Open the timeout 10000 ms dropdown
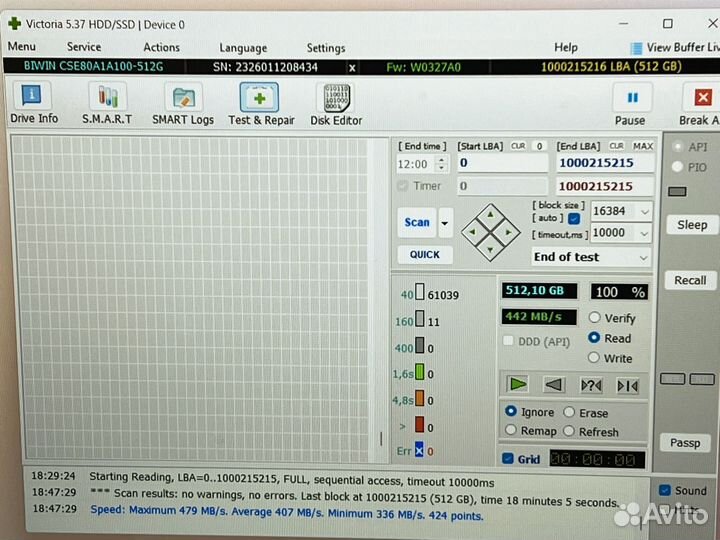 644,233
